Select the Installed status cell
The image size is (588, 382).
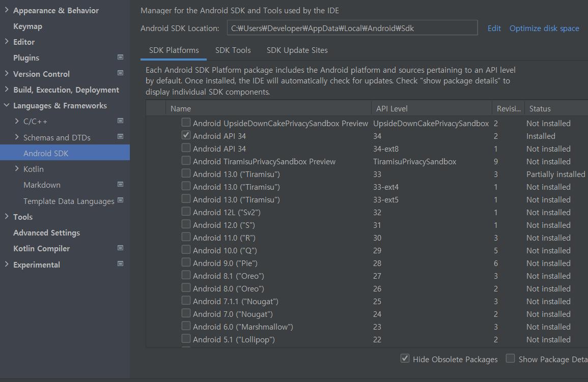click(540, 136)
